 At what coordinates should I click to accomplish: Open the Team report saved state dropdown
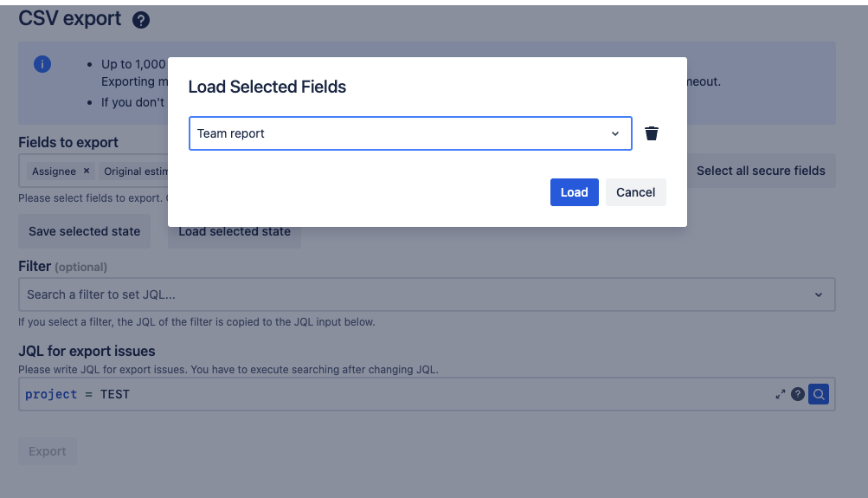[x=398, y=133]
